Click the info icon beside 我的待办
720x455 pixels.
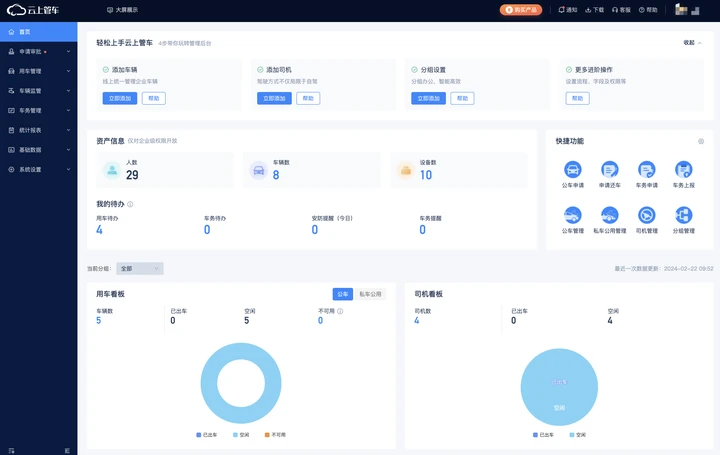click(x=130, y=204)
